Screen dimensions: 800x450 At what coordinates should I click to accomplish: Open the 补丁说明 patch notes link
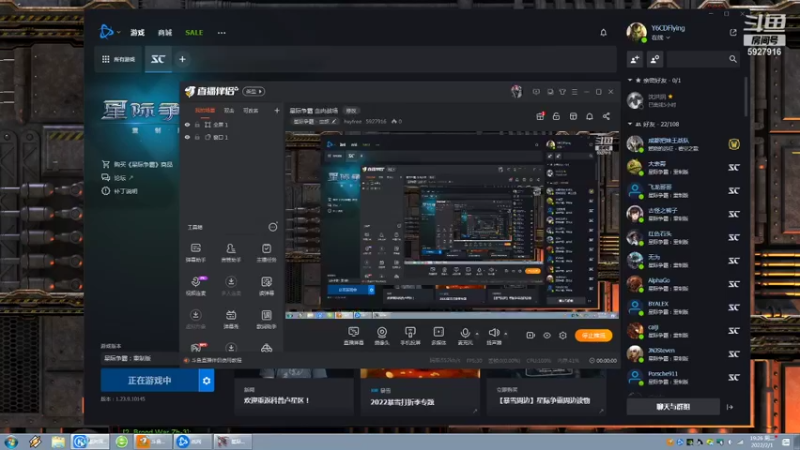tap(120, 191)
